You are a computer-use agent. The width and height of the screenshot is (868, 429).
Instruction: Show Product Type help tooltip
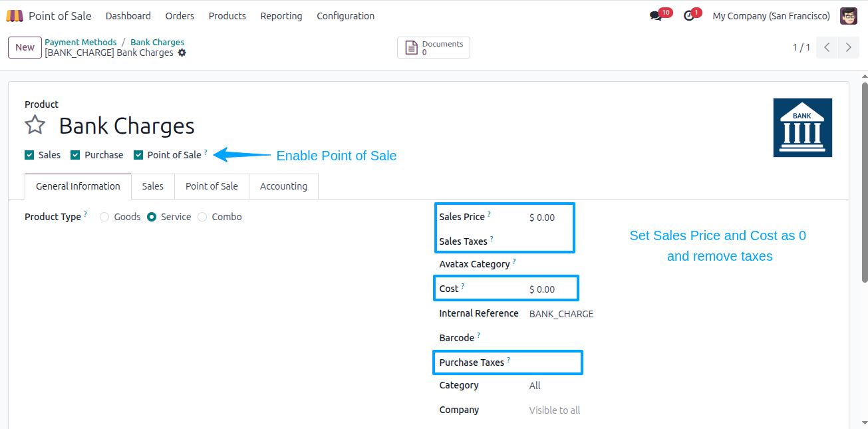(85, 214)
